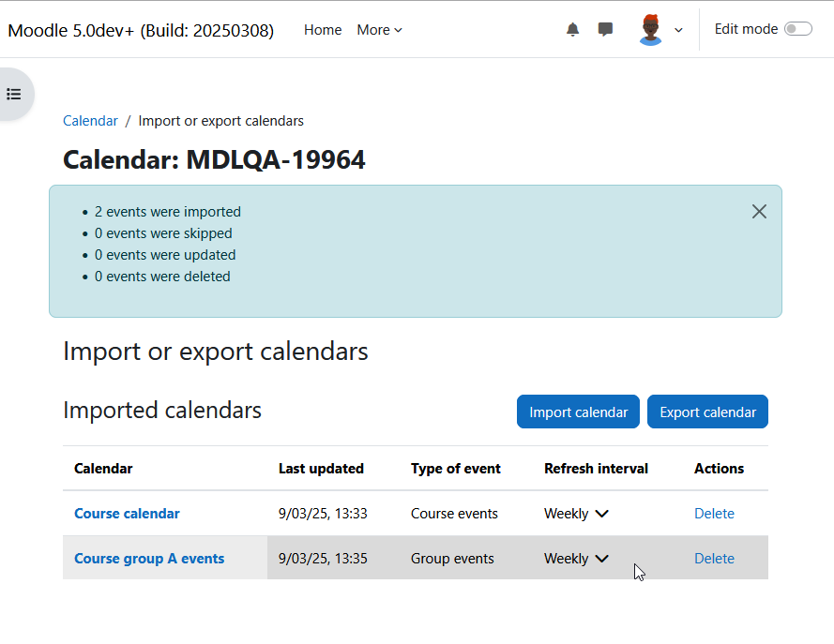Delete the Course group A events subscription
Viewport: 834px width, 644px height.
714,559
